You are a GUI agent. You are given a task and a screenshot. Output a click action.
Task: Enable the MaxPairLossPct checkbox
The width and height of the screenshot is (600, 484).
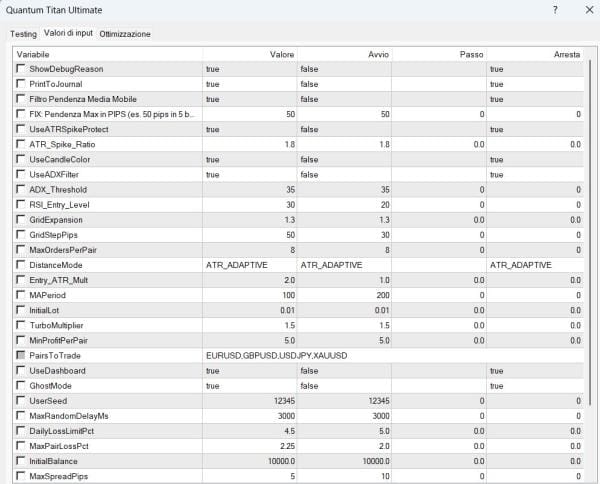(21, 445)
